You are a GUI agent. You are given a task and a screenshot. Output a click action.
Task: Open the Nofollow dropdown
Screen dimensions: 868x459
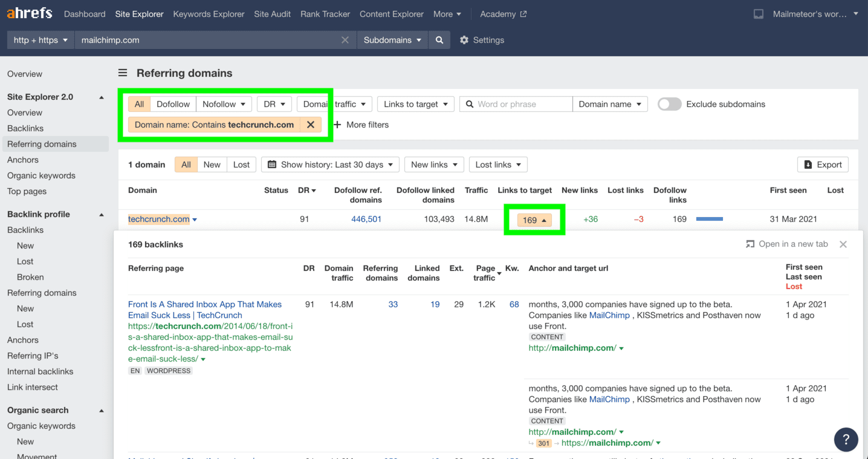click(x=224, y=104)
